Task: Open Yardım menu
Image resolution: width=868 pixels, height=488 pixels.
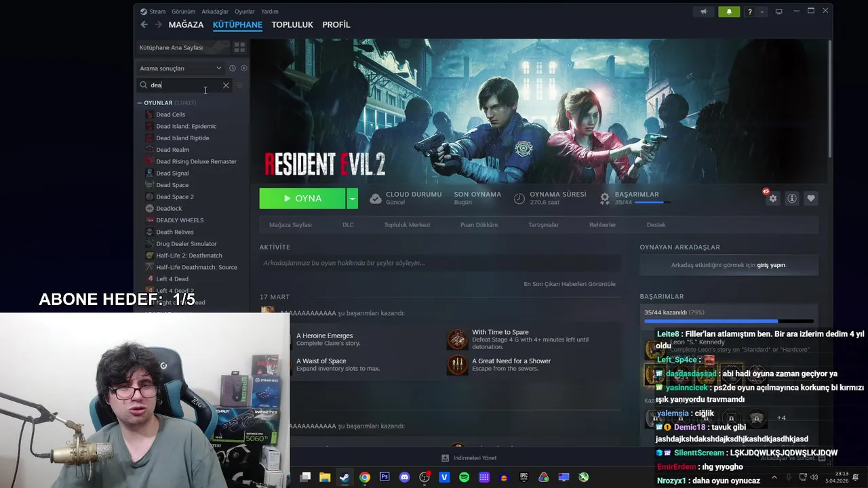Action: click(270, 12)
